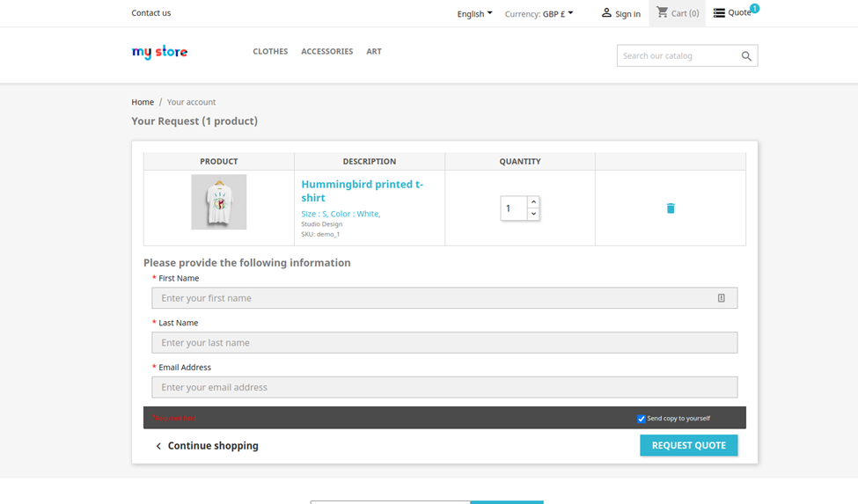Focus the Email Address input field
Image resolution: width=858 pixels, height=504 pixels.
[444, 387]
